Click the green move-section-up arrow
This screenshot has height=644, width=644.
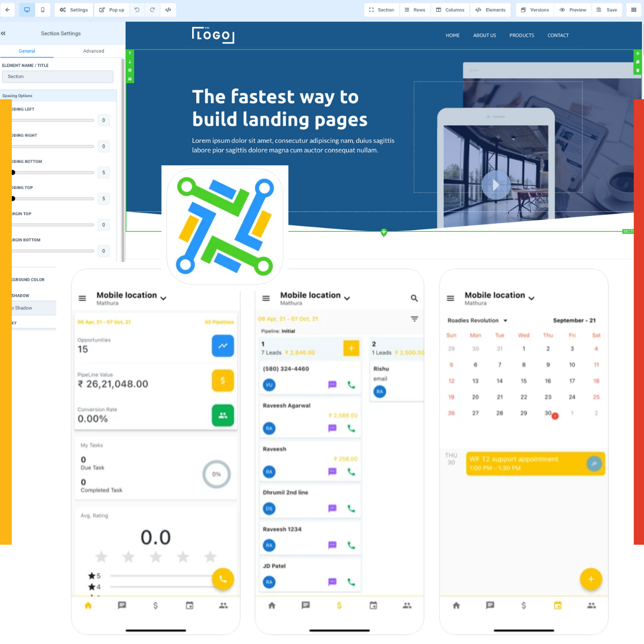pos(129,53)
